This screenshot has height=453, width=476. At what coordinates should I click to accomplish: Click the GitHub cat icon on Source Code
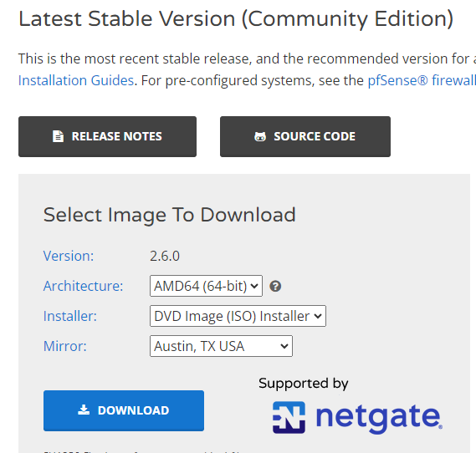pyautogui.click(x=260, y=137)
